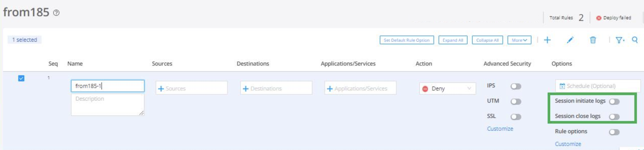This screenshot has width=644, height=150.
Task: Click the Expand All button
Action: pyautogui.click(x=453, y=40)
